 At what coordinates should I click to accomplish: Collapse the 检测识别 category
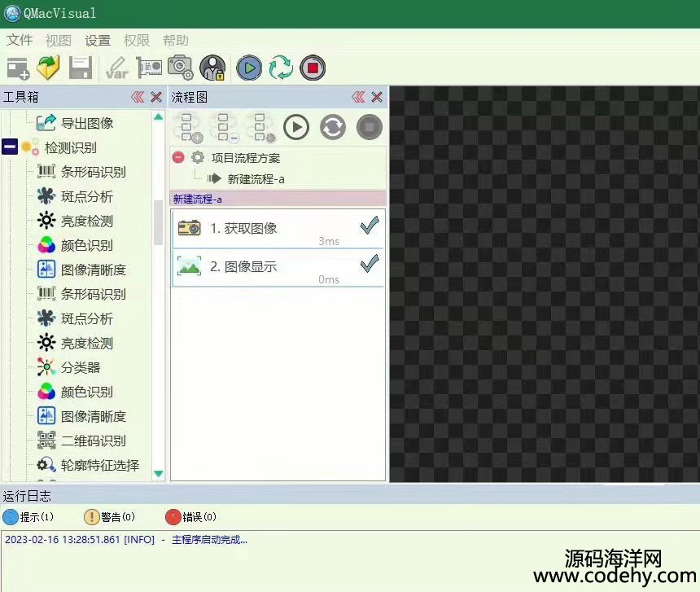point(10,147)
